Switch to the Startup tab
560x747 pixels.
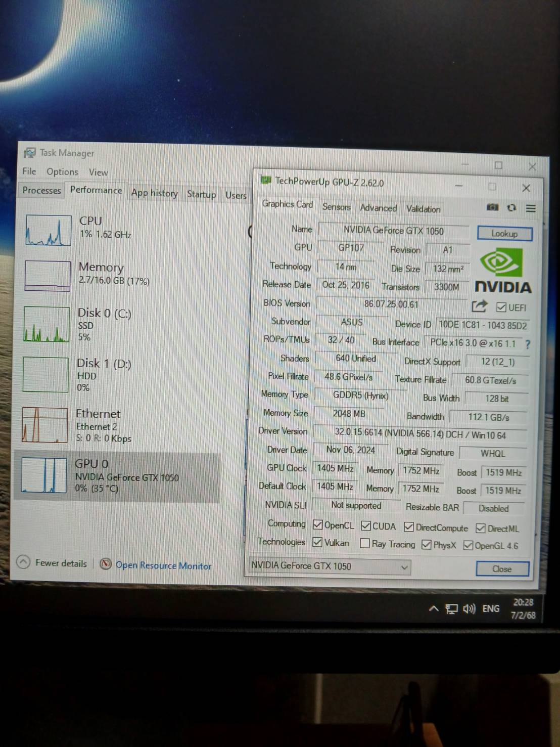[201, 194]
